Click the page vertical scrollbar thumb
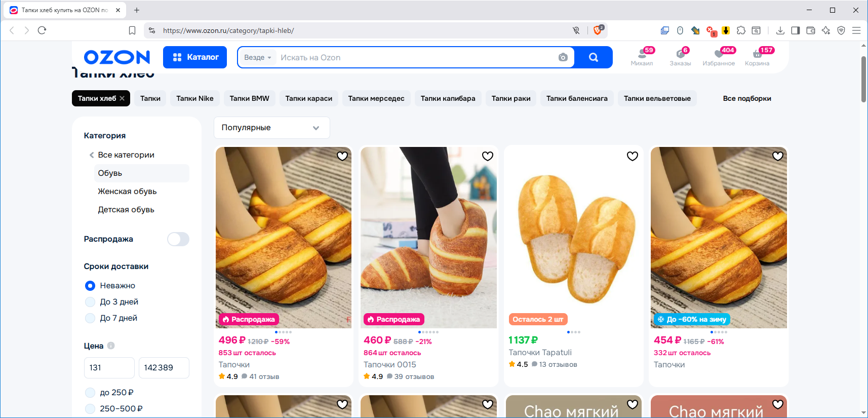The width and height of the screenshot is (868, 418). pyautogui.click(x=863, y=79)
